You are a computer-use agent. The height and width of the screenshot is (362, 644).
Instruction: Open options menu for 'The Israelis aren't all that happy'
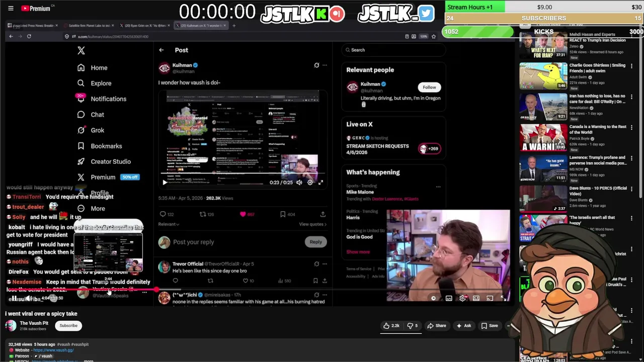[x=631, y=218]
